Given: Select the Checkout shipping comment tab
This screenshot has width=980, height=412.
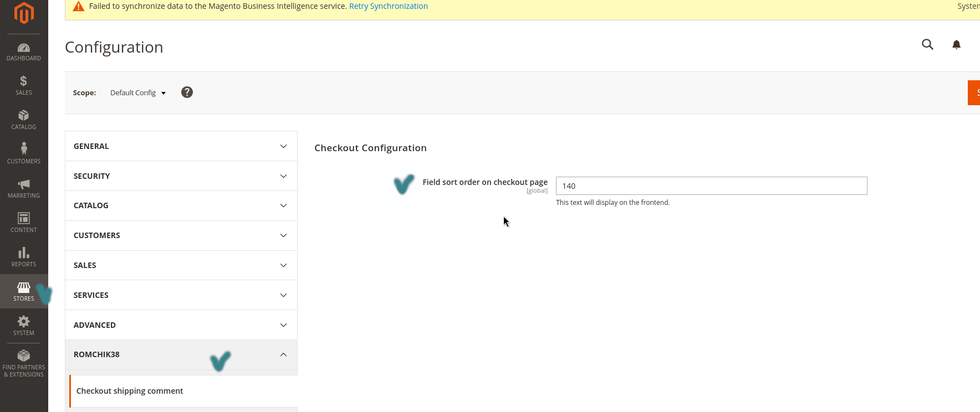Looking at the screenshot, I should tap(130, 391).
